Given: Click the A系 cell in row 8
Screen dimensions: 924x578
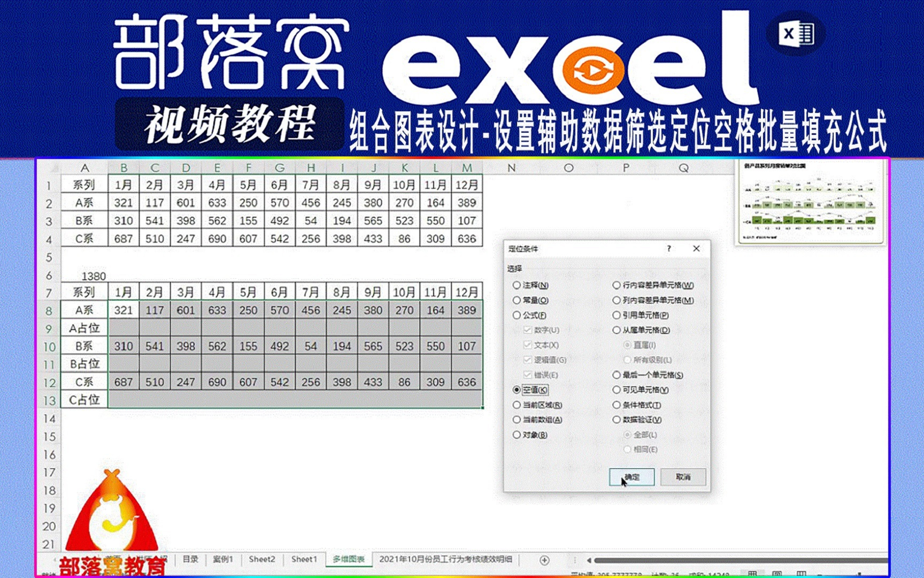Looking at the screenshot, I should [84, 310].
